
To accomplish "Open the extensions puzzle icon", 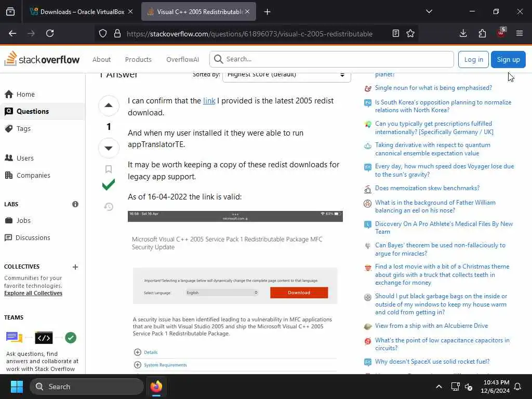I will (x=482, y=33).
